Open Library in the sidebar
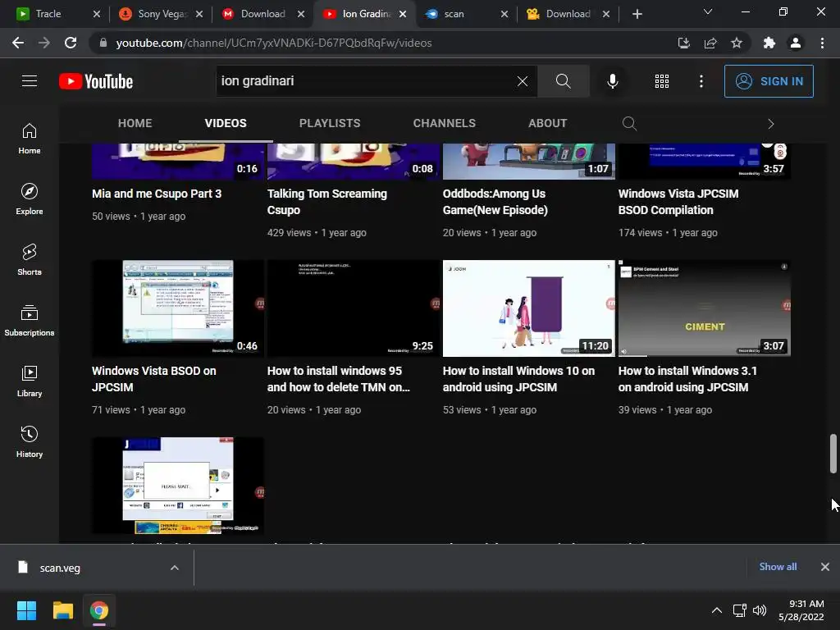The height and width of the screenshot is (630, 840). point(30,381)
